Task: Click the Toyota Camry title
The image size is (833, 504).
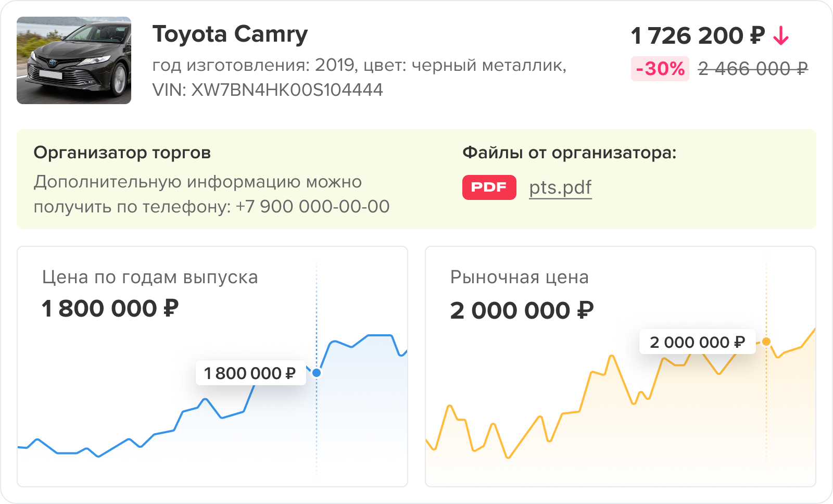Action: (x=230, y=34)
